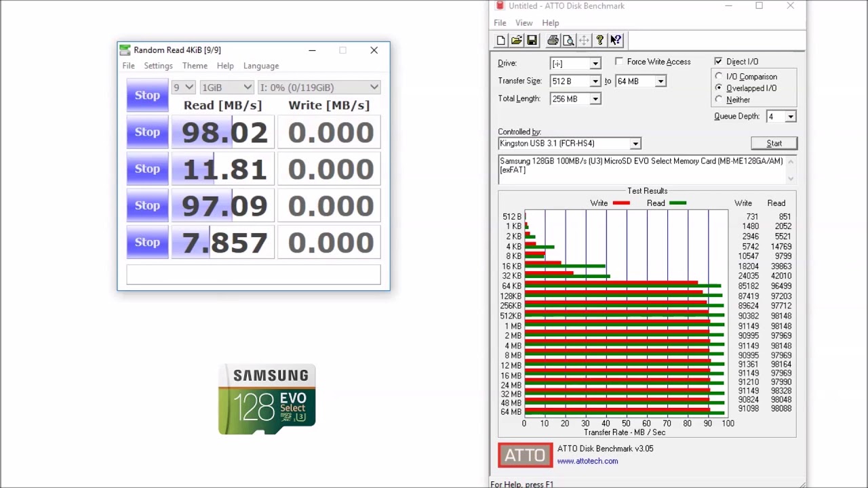Click the CrystalDiskMark title bar icon
Viewport: 868px width, 488px height.
(125, 50)
